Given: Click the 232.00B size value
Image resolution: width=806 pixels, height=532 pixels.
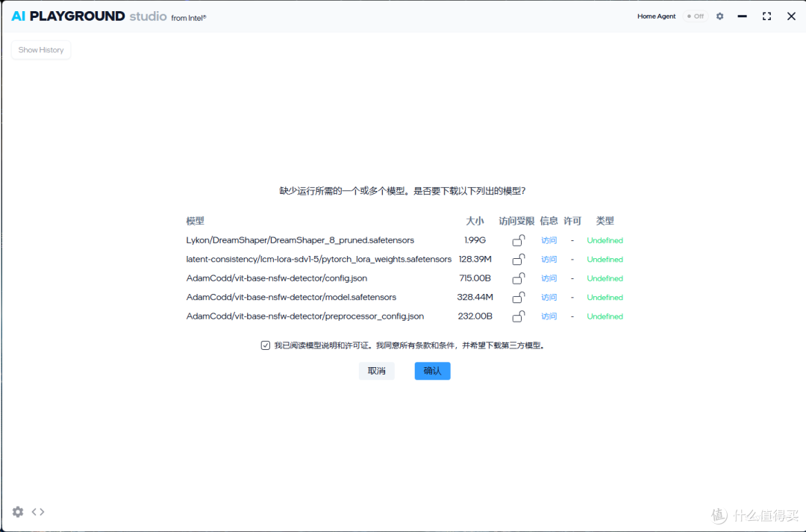Looking at the screenshot, I should point(475,316).
